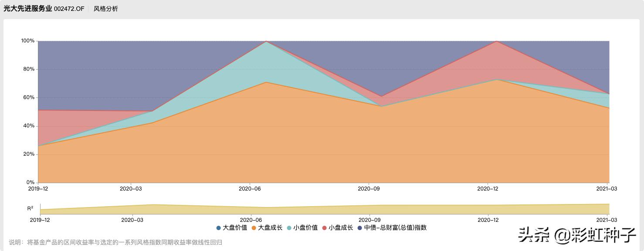
Task: Select the 2020-12 peak on the main chart
Action: pyautogui.click(x=497, y=41)
